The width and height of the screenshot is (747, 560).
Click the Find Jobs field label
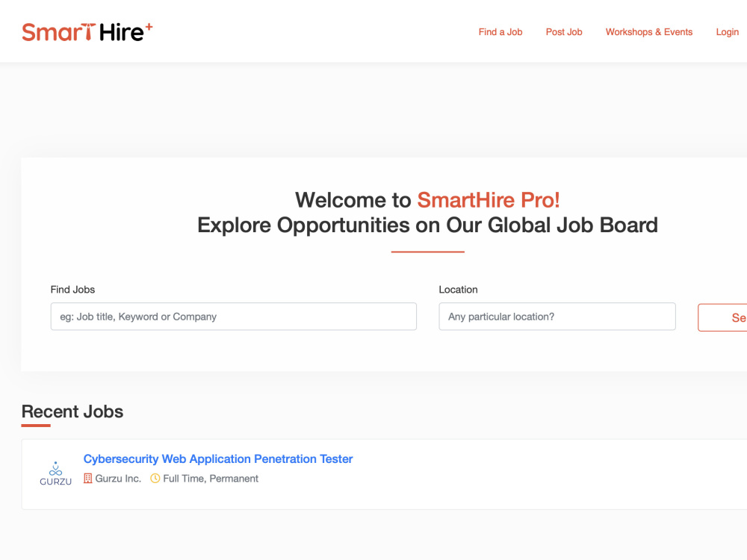[x=72, y=290]
